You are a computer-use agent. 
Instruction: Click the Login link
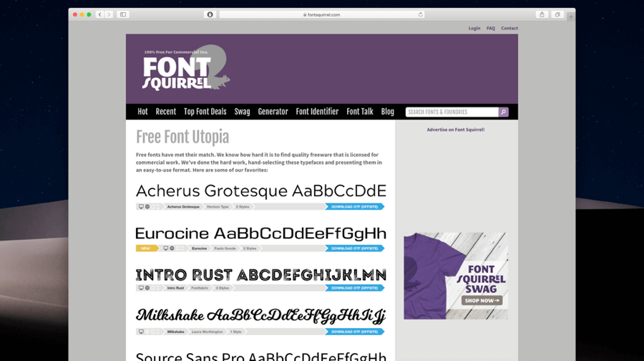click(474, 29)
